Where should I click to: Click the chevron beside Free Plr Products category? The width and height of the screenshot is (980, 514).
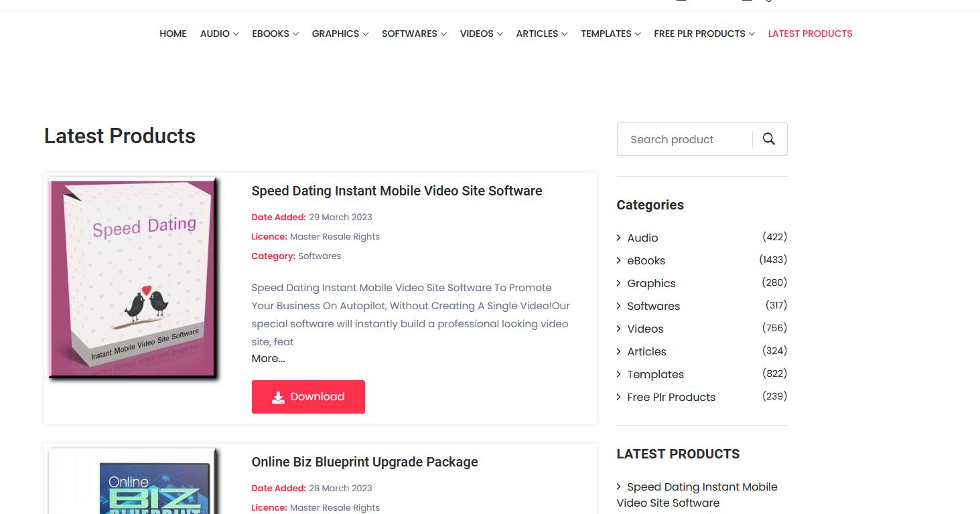pos(619,397)
